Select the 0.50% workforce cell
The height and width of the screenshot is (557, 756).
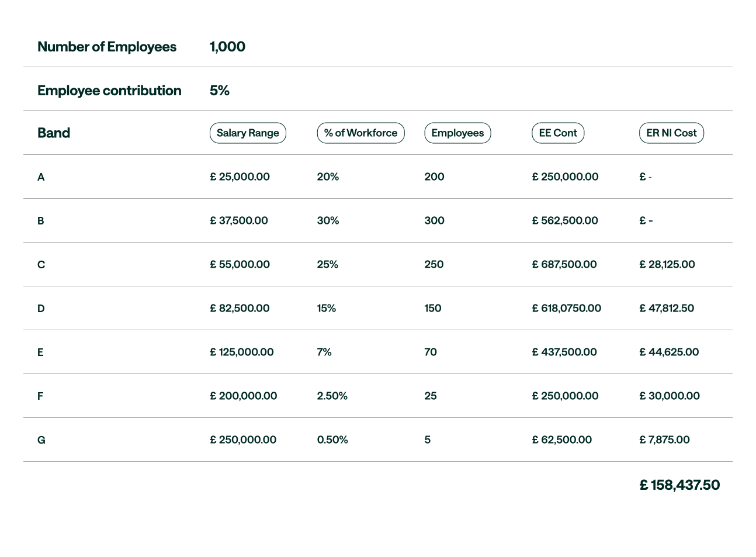click(x=332, y=440)
